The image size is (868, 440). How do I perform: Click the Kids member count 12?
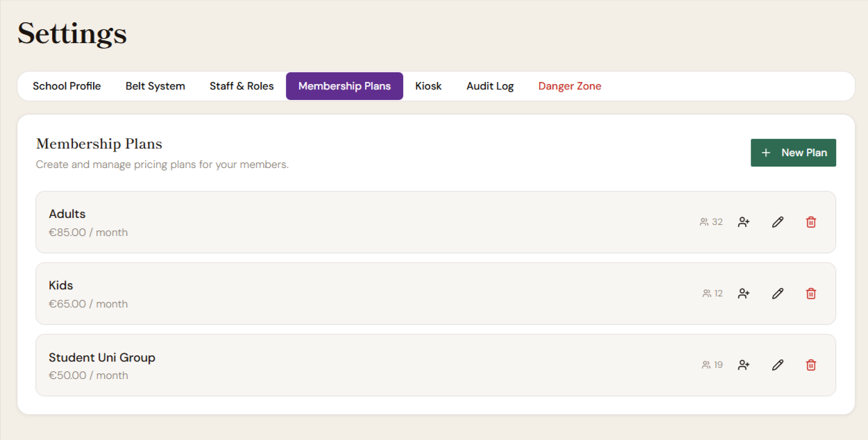[x=713, y=294]
